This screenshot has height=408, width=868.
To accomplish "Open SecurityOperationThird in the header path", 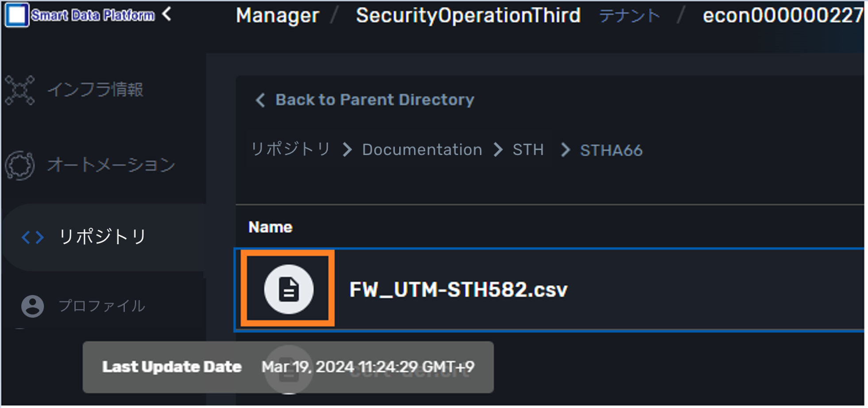I will (x=468, y=16).
